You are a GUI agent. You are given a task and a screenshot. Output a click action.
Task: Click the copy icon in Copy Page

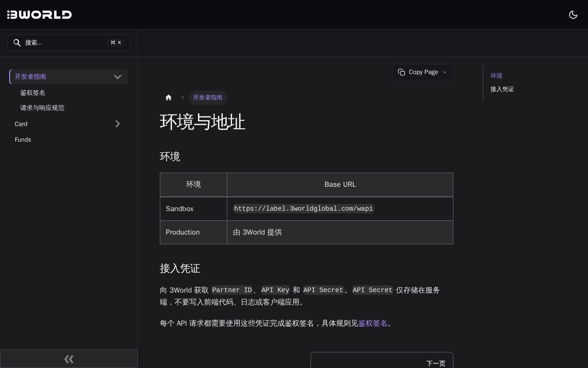pos(401,72)
